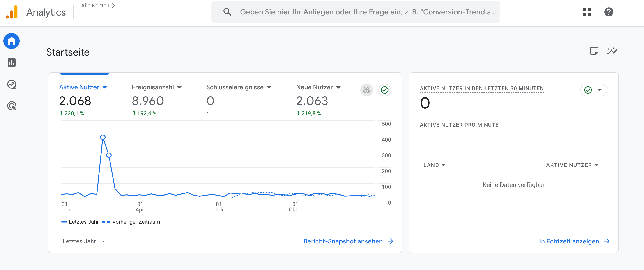Open Advertising icon in sidebar
Viewport: 644px width, 270px height.
pos(11,106)
